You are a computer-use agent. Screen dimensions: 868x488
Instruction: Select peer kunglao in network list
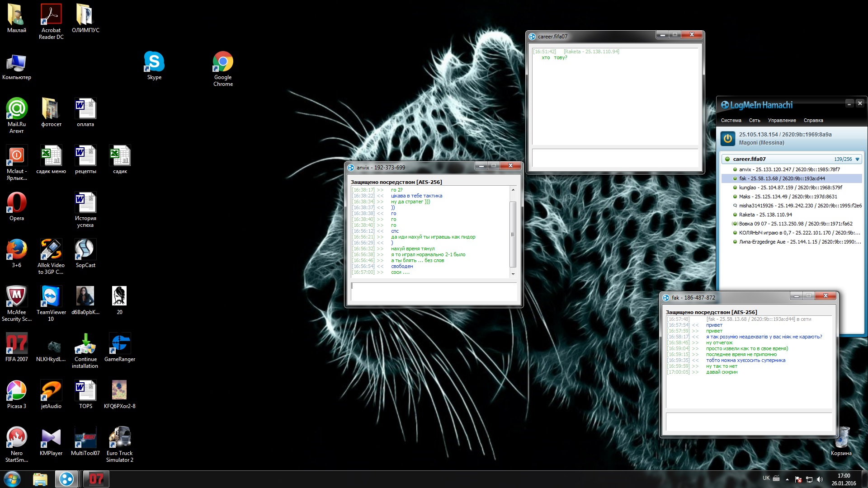coord(747,188)
